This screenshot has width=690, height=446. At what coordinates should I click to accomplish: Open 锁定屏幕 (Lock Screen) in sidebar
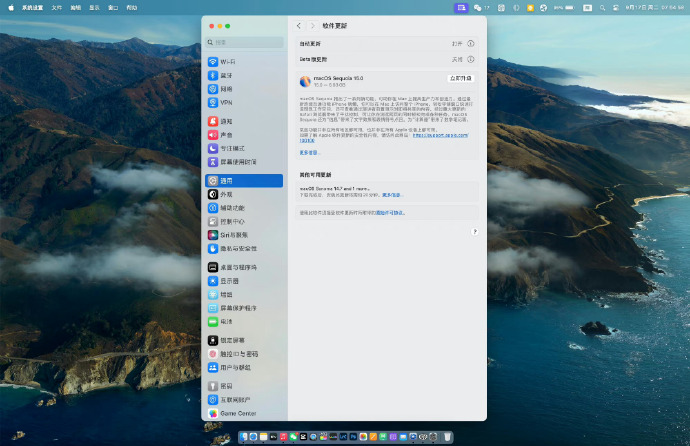click(244, 340)
